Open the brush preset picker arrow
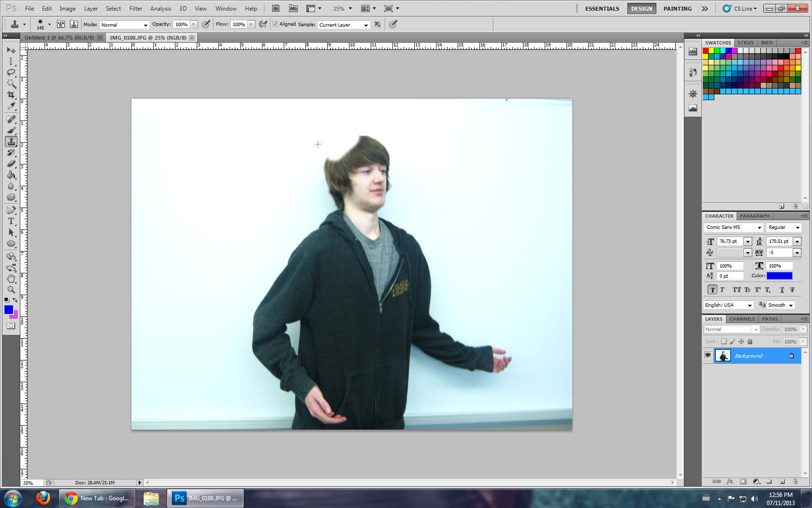 pyautogui.click(x=49, y=24)
